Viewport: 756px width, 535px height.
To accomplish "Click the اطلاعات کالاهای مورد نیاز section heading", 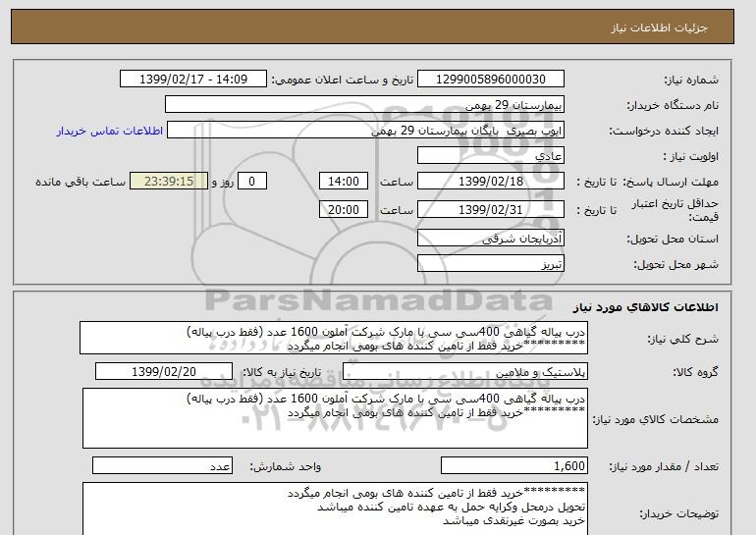I will click(x=646, y=307).
